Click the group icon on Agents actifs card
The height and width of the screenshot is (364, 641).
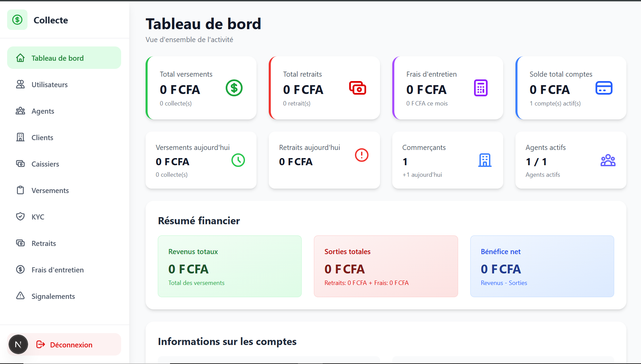click(608, 160)
